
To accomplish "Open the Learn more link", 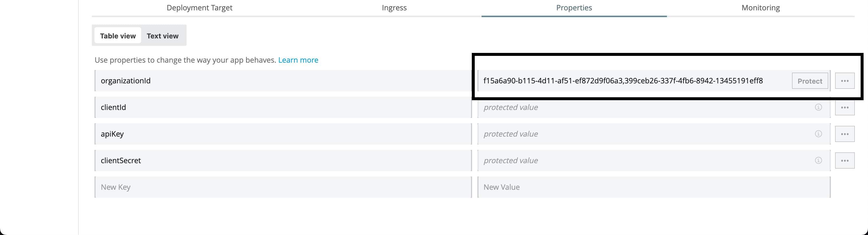I will pyautogui.click(x=298, y=60).
